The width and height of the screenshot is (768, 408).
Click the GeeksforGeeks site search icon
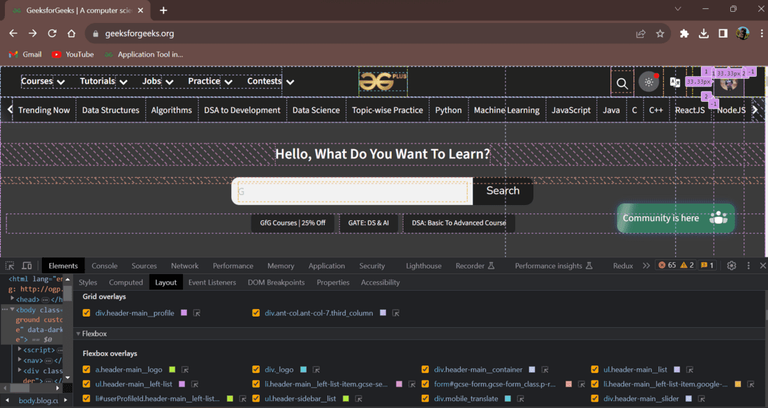(x=622, y=83)
